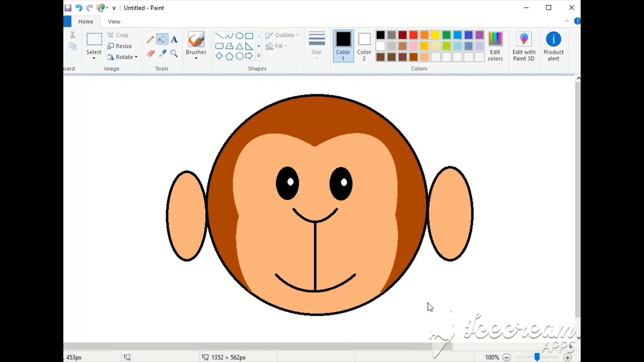Viewport: 644px width, 362px height.
Task: Select the Right triangle shape
Action: tap(249, 46)
